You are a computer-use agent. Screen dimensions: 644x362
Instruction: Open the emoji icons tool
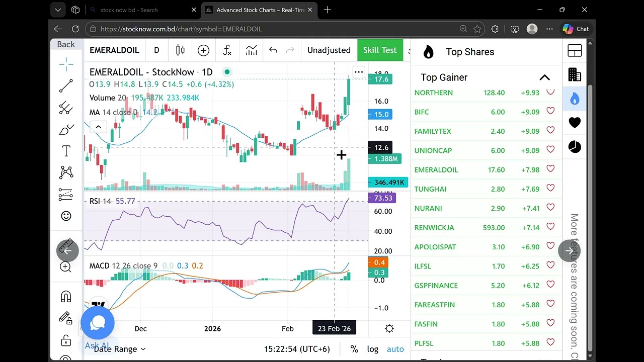pos(66,216)
